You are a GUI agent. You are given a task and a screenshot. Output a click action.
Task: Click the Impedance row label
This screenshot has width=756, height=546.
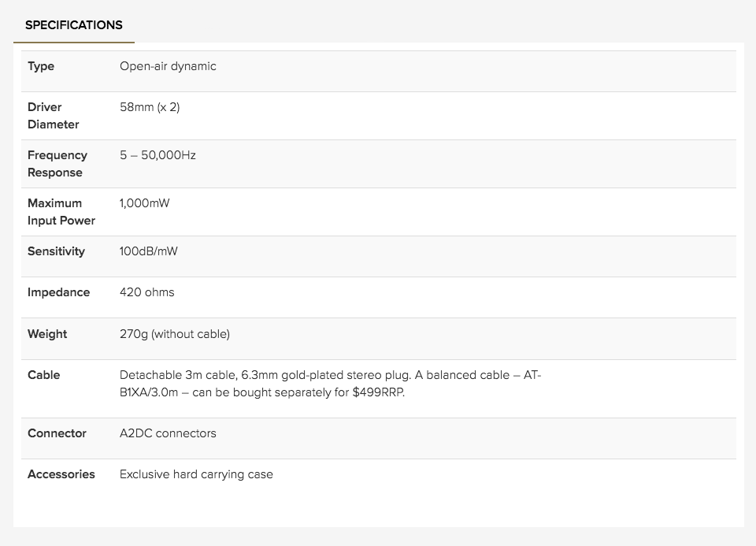pyautogui.click(x=58, y=292)
